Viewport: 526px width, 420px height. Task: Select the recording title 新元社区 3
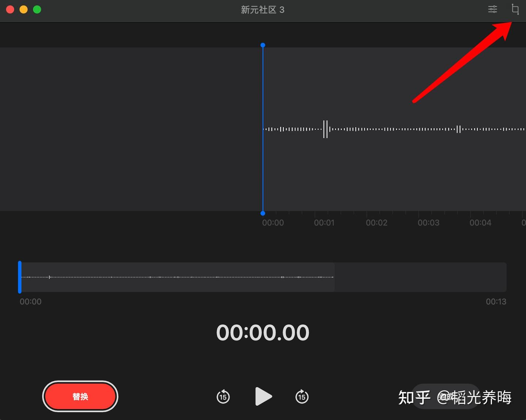263,10
